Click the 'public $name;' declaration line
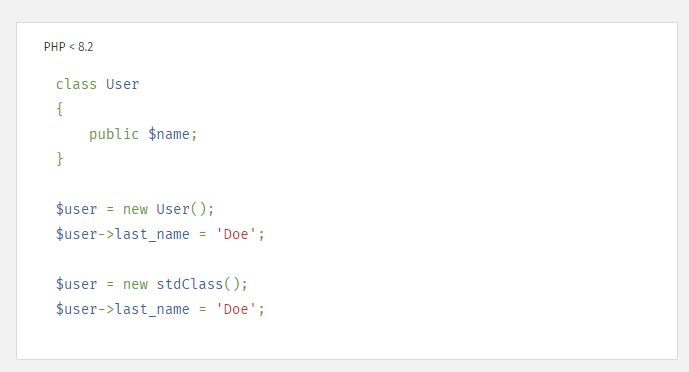Image resolution: width=689 pixels, height=372 pixels. 143,134
